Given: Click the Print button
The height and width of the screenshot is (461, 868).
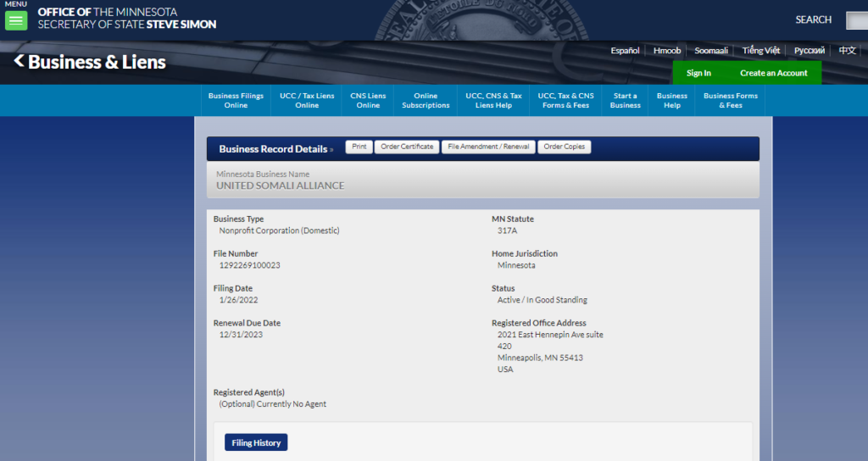Looking at the screenshot, I should (359, 147).
